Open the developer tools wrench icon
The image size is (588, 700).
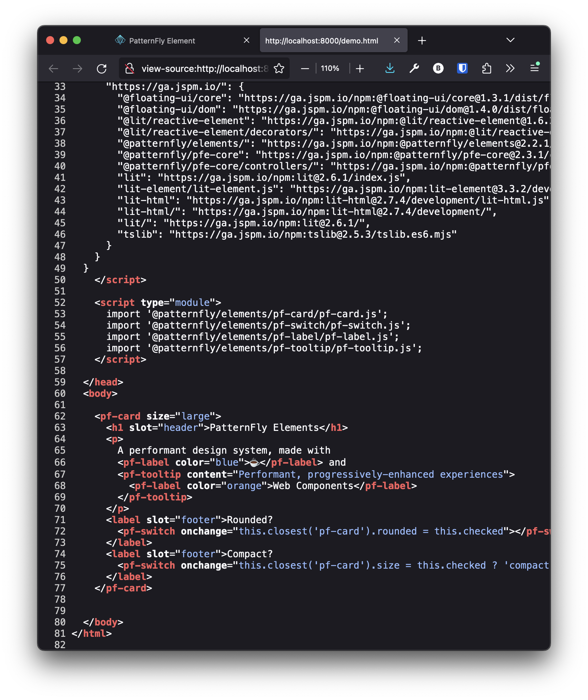pos(414,69)
